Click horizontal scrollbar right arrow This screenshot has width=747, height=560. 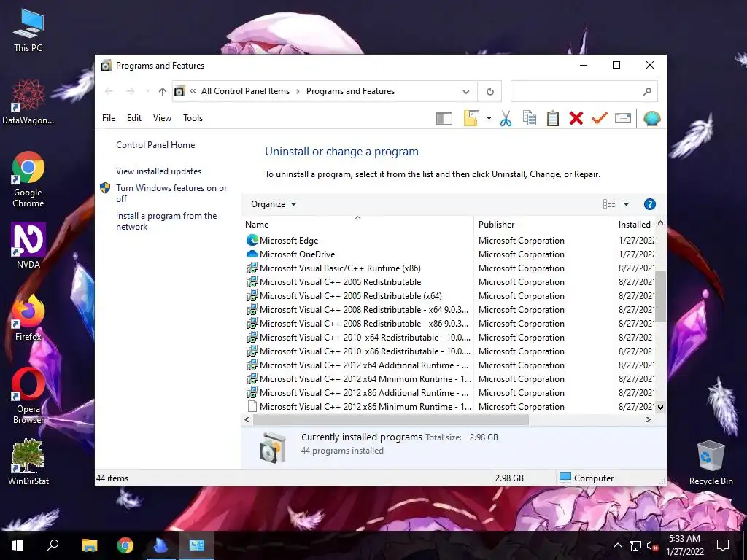(648, 420)
